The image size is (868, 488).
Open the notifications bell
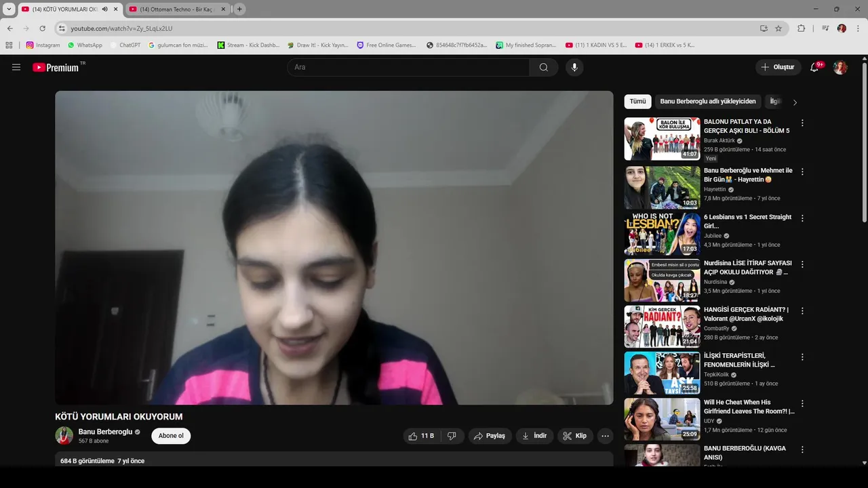pyautogui.click(x=815, y=67)
